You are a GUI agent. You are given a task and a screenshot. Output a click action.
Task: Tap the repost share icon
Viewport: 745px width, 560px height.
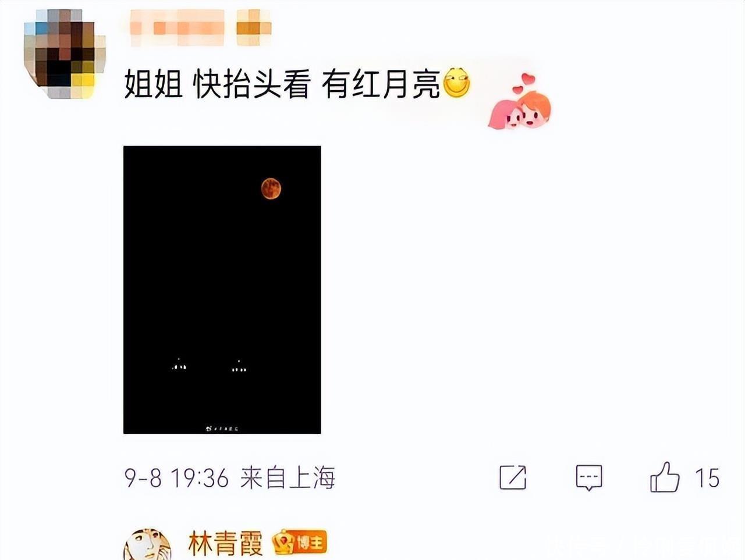coord(513,477)
